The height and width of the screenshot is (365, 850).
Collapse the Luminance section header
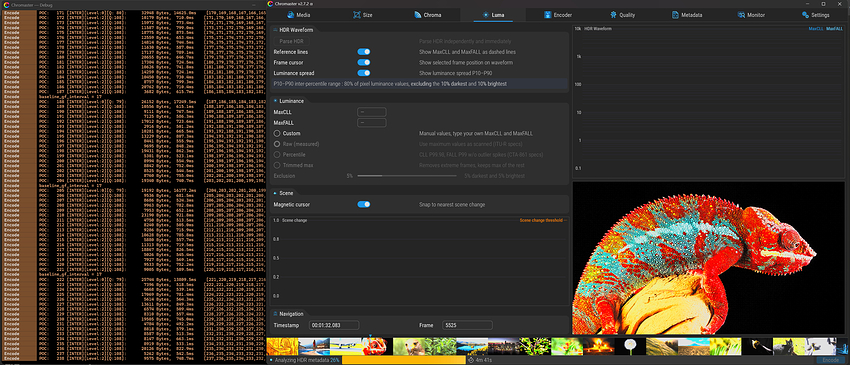pos(288,101)
